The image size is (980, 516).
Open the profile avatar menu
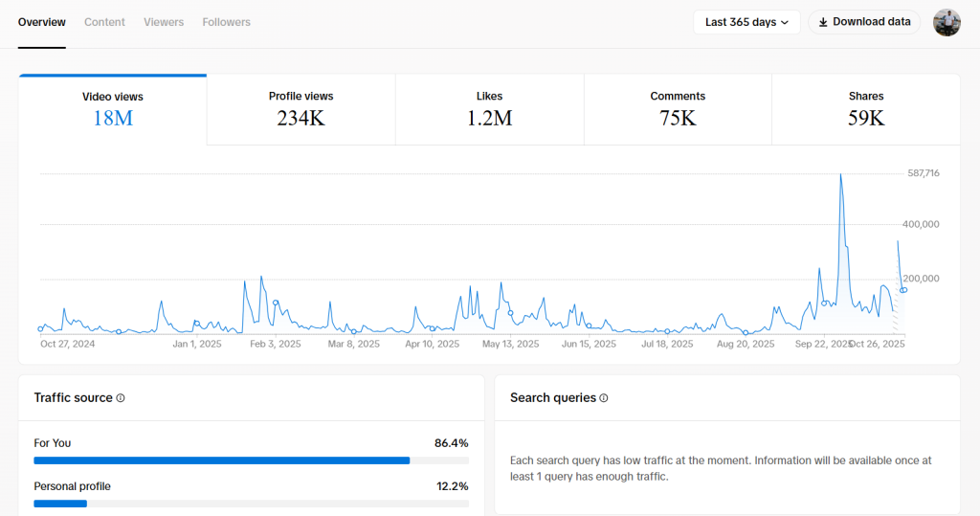(x=947, y=22)
